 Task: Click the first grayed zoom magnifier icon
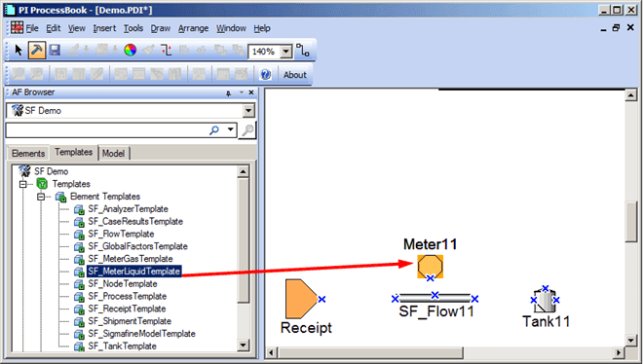pyautogui.click(x=19, y=74)
